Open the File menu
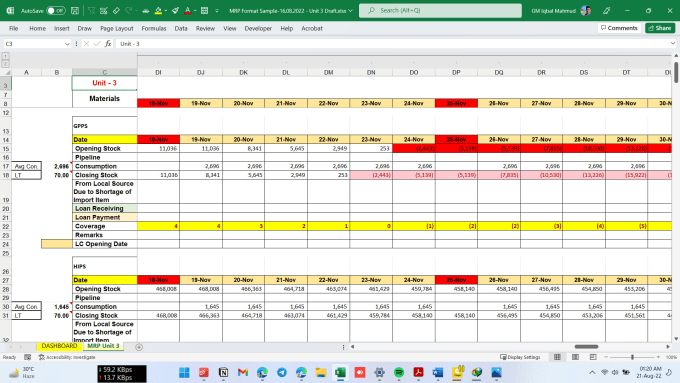 click(13, 28)
